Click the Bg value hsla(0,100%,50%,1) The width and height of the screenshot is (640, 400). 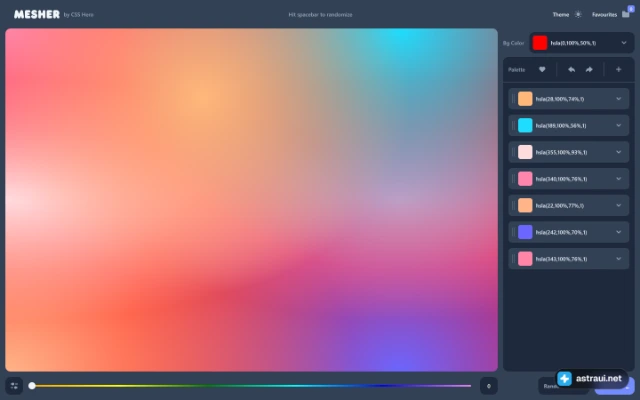(573, 43)
